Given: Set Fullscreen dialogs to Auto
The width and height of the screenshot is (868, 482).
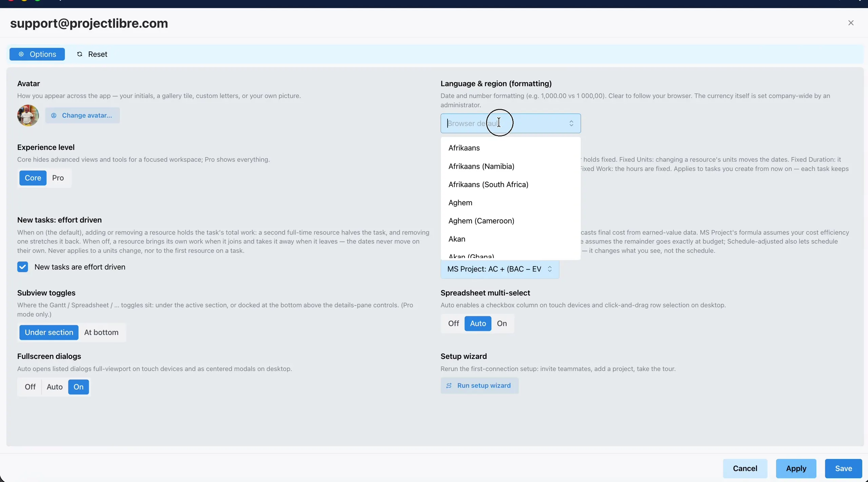Looking at the screenshot, I should [x=55, y=387].
